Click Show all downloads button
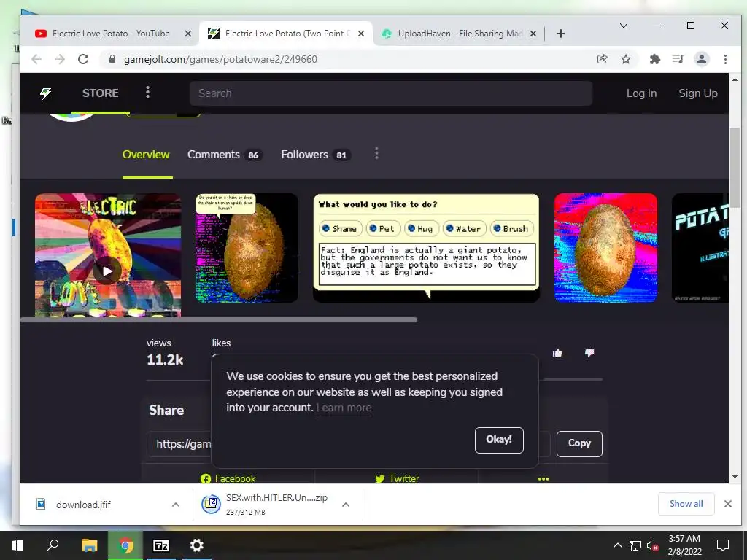747x560 pixels. [x=686, y=504]
